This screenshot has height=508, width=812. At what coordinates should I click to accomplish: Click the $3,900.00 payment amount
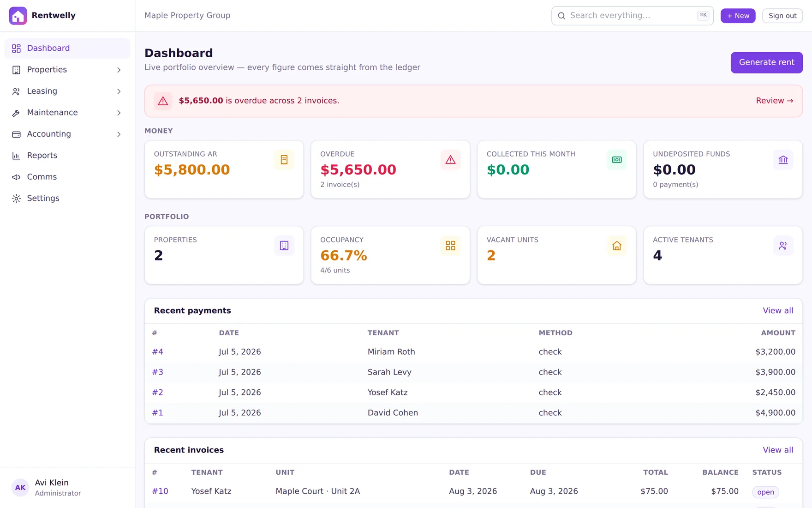[x=775, y=372]
